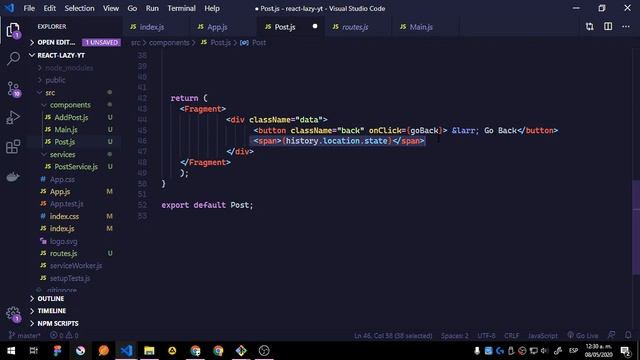
Task: Open File Explorer from the taskbar
Action: pos(149,351)
